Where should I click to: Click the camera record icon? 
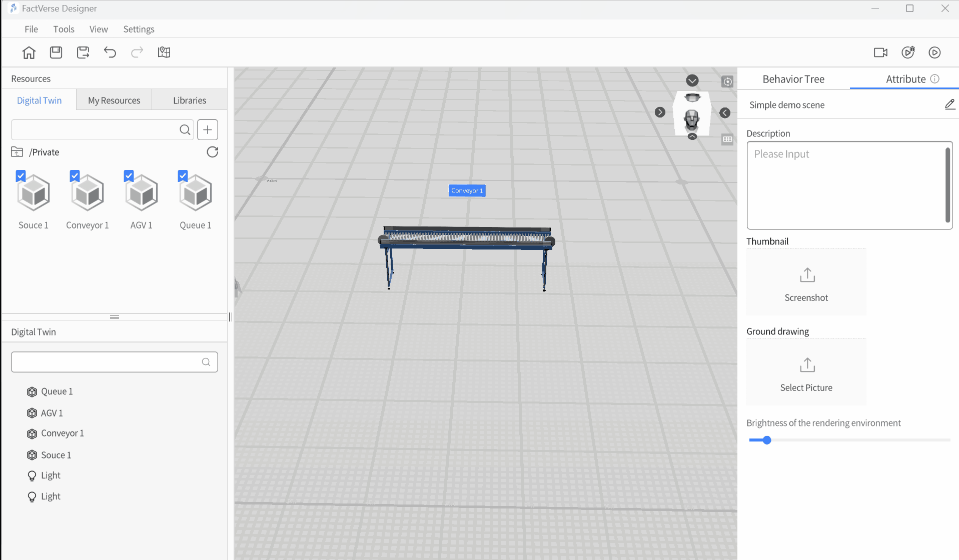880,52
